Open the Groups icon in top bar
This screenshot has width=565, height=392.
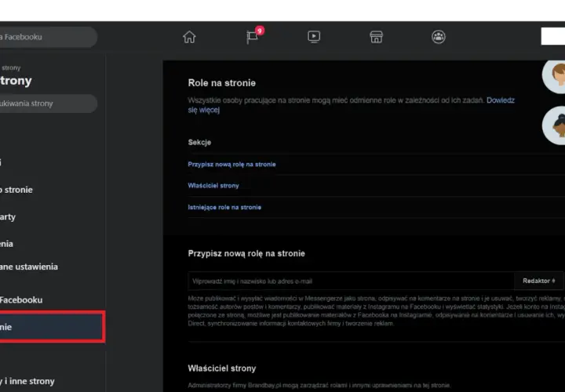tap(439, 37)
